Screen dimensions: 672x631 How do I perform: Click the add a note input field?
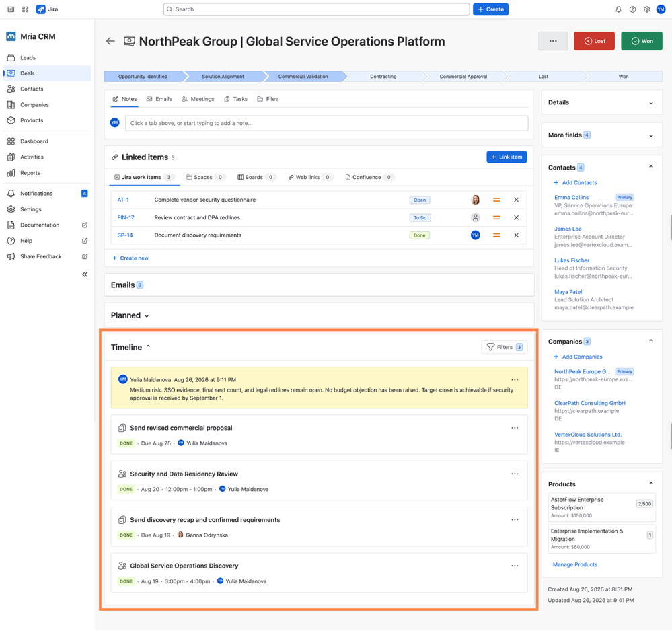coord(326,124)
